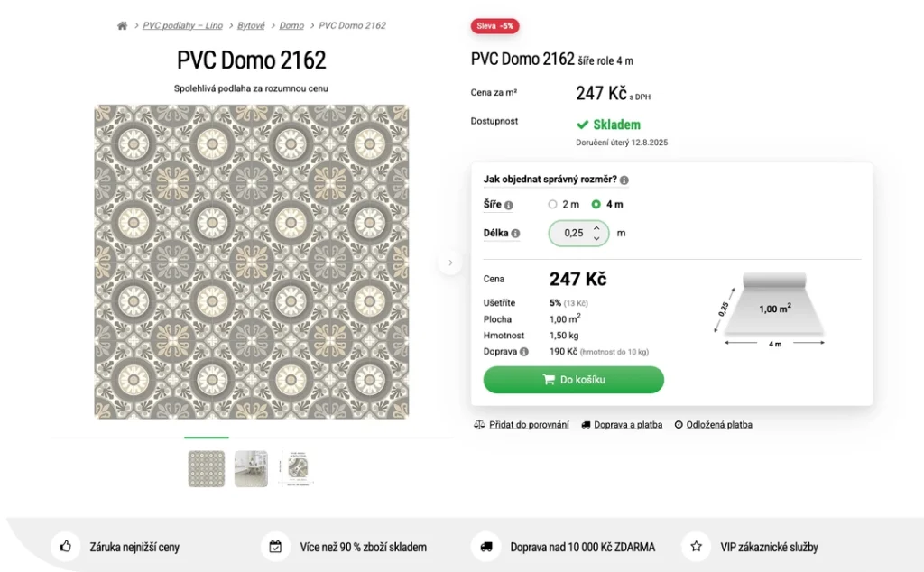924x572 pixels.
Task: Open 'PVC podlahy – Lino' breadcrumb
Action: (x=182, y=26)
